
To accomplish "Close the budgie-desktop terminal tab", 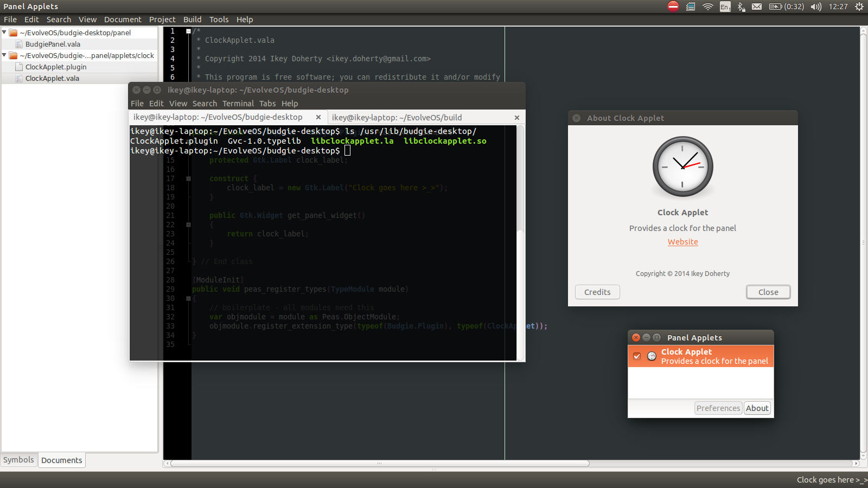I will point(318,117).
